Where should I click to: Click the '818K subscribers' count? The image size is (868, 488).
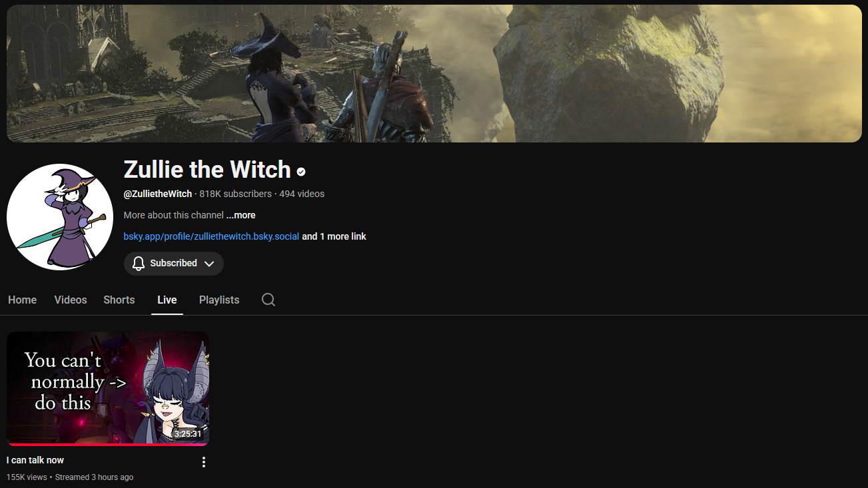point(236,194)
